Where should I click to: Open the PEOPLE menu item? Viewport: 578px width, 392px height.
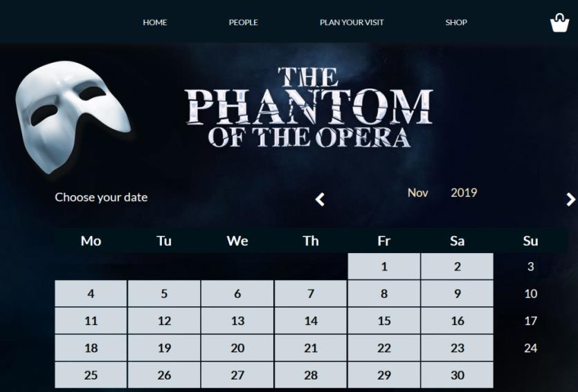(x=243, y=22)
